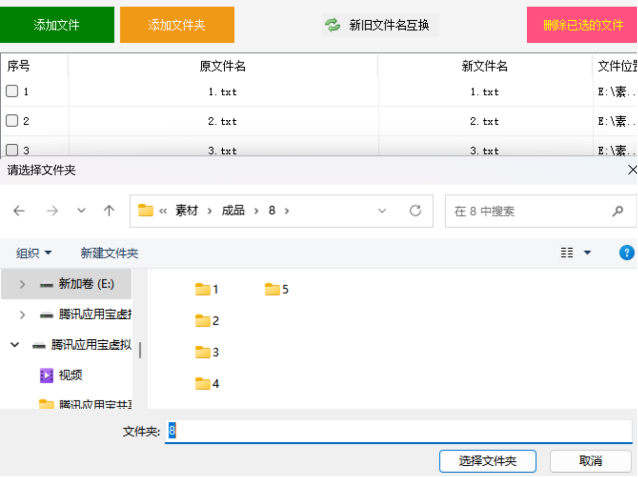
Task: Tick the checkbox for row 1
Action: 12,91
